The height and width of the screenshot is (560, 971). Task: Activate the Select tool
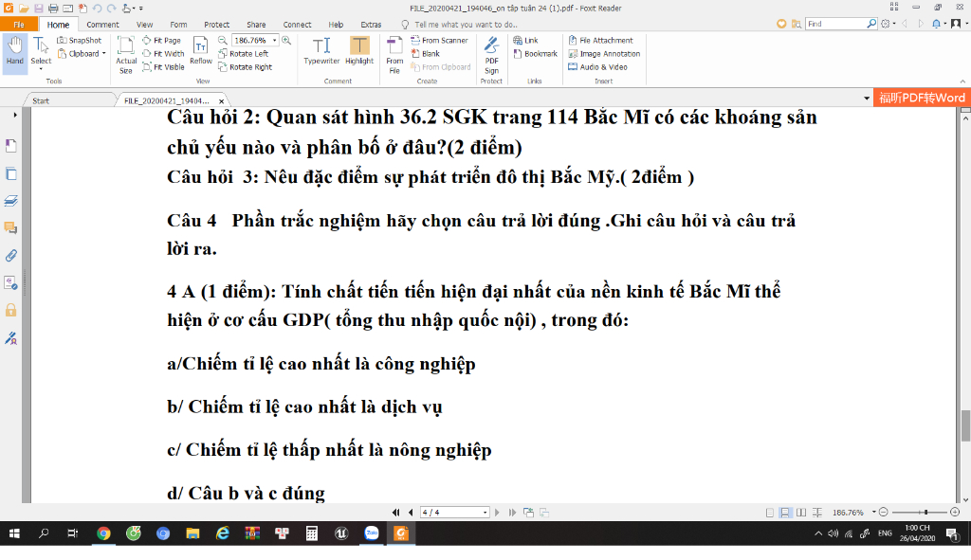click(x=41, y=52)
